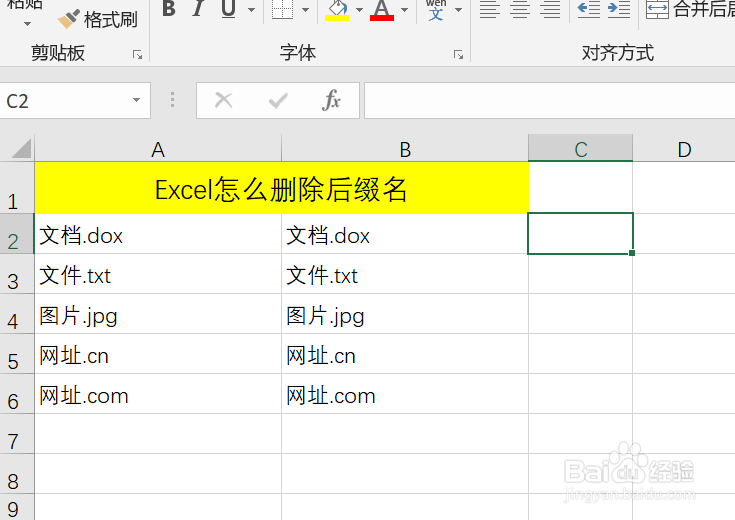Screen dimensions: 735x520
Task: Open phonetic guide dropdown arrow
Action: tap(459, 9)
